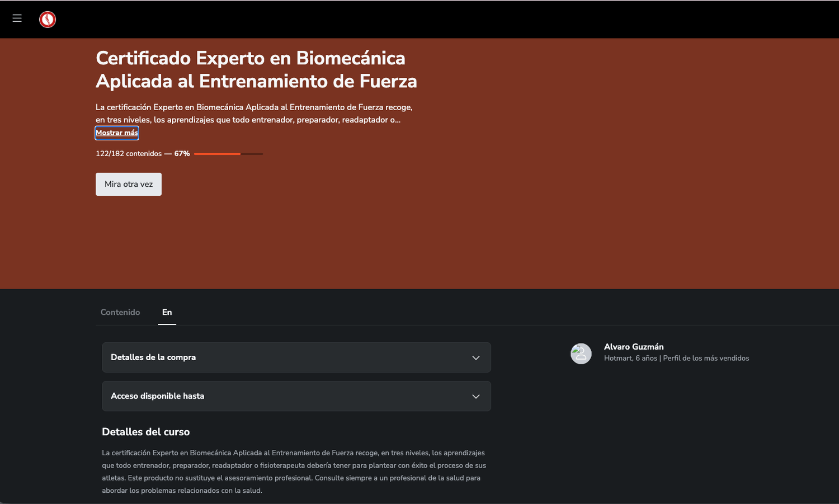Click the circular producer avatar image
This screenshot has width=839, height=504.
pyautogui.click(x=581, y=354)
